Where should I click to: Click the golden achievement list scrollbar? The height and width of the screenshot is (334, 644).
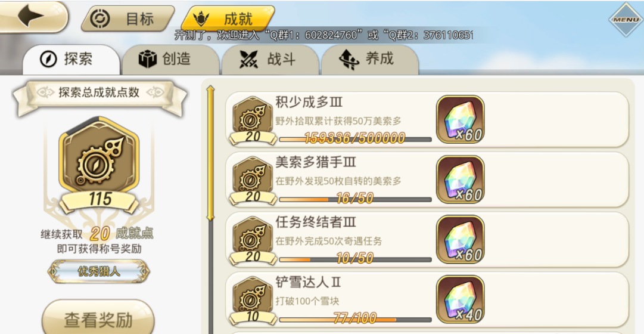click(211, 154)
